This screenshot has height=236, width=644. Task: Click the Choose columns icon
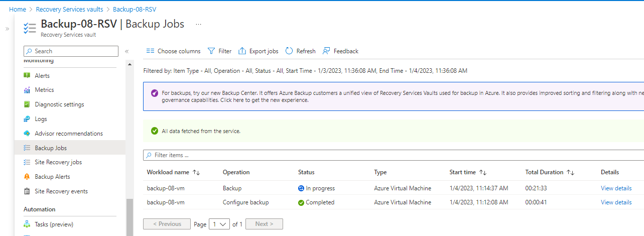150,51
